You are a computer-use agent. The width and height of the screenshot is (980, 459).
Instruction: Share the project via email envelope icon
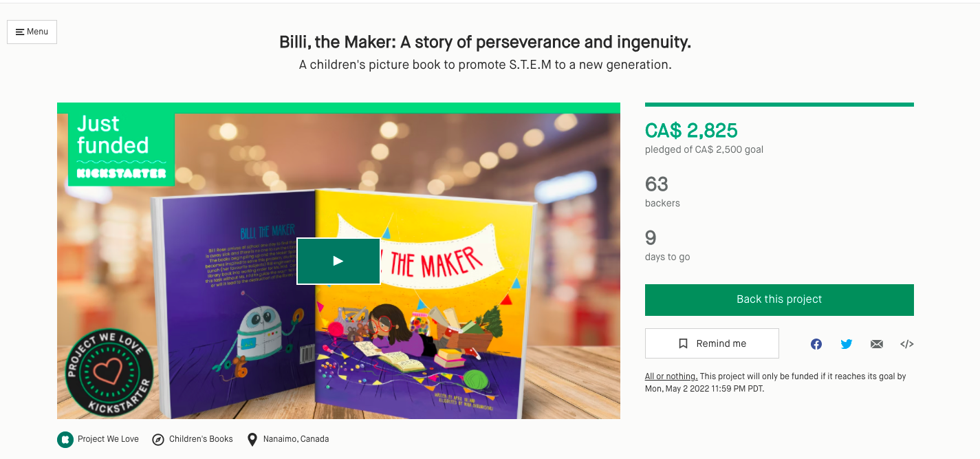876,343
